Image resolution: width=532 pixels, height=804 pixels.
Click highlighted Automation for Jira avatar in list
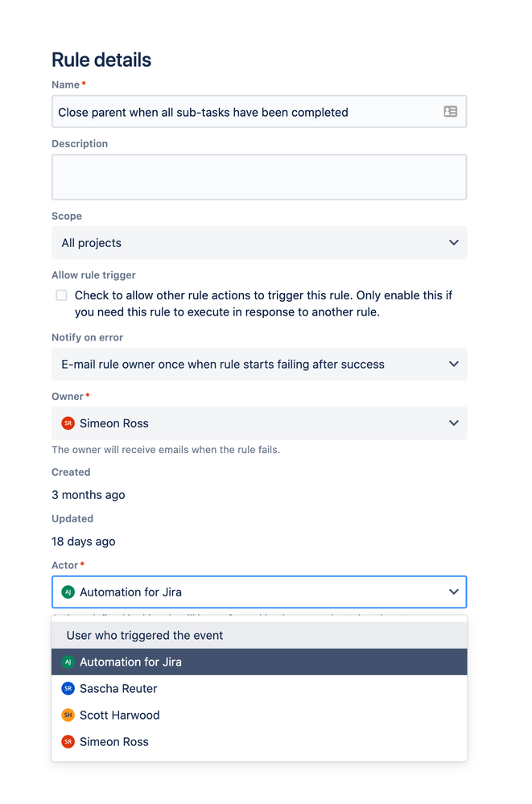click(x=68, y=662)
